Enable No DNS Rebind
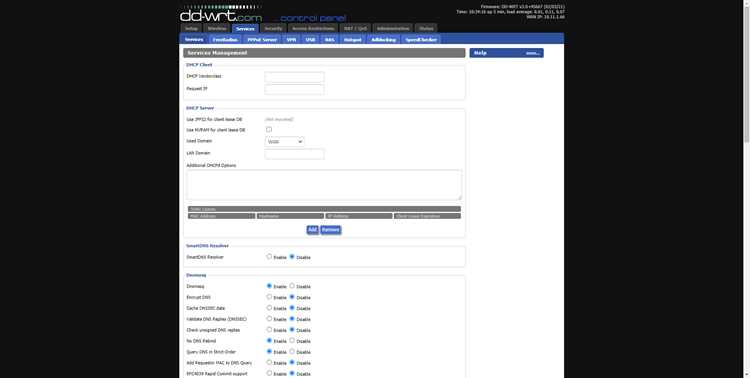This screenshot has width=750, height=378. point(269,341)
